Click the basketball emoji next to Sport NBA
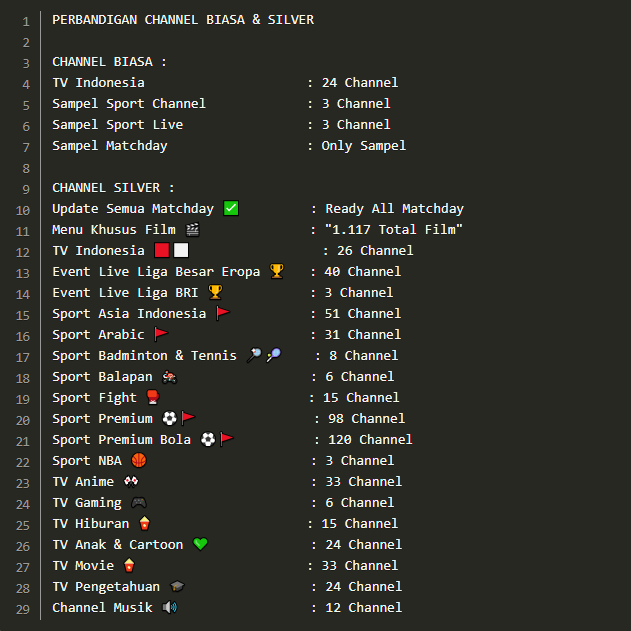 [x=139, y=460]
